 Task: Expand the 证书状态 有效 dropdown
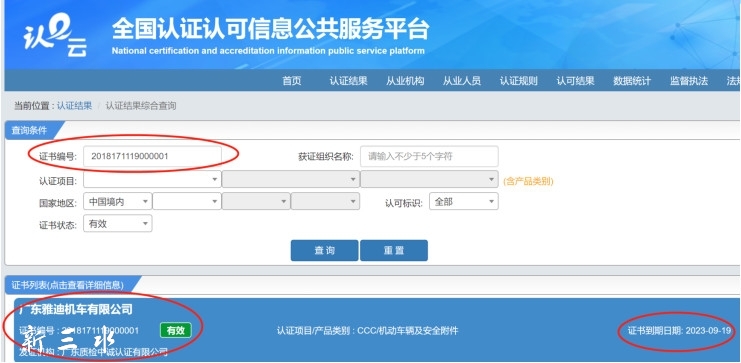point(118,224)
